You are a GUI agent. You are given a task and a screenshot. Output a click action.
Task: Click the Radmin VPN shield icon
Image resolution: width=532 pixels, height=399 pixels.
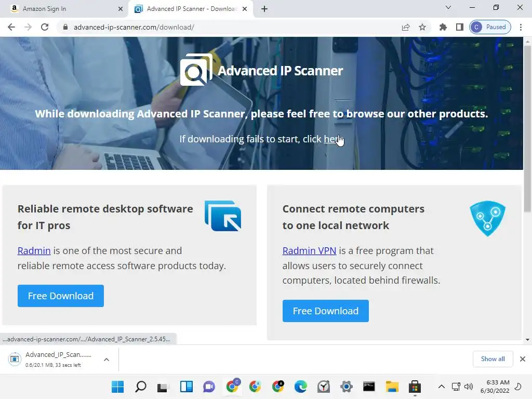pos(487,219)
